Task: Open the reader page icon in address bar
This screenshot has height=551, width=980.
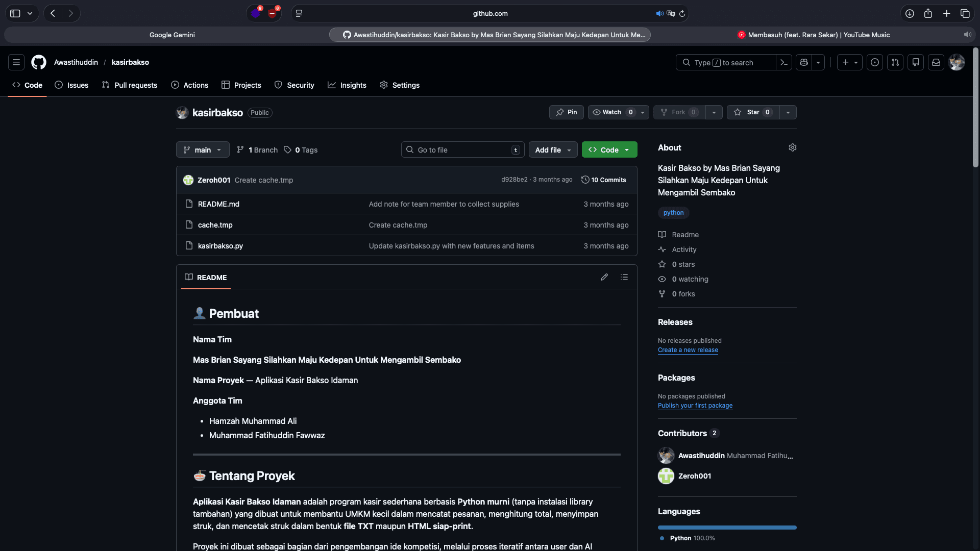Action: pos(299,13)
